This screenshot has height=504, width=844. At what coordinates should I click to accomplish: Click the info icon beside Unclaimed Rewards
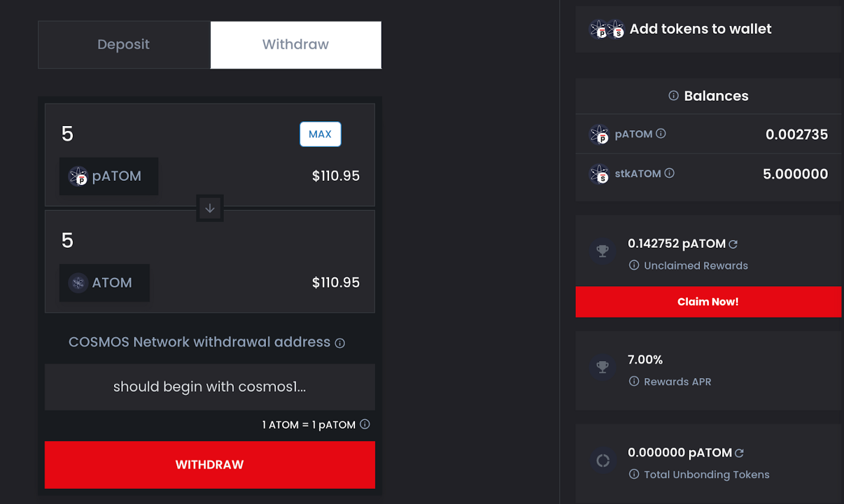(x=634, y=265)
